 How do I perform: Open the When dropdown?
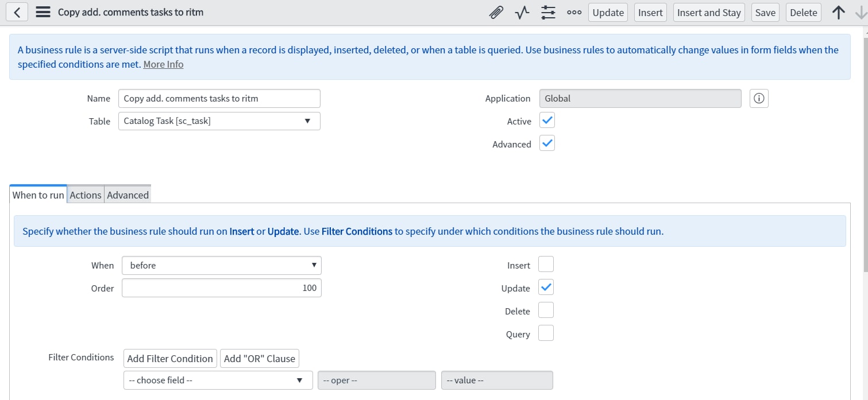click(221, 265)
